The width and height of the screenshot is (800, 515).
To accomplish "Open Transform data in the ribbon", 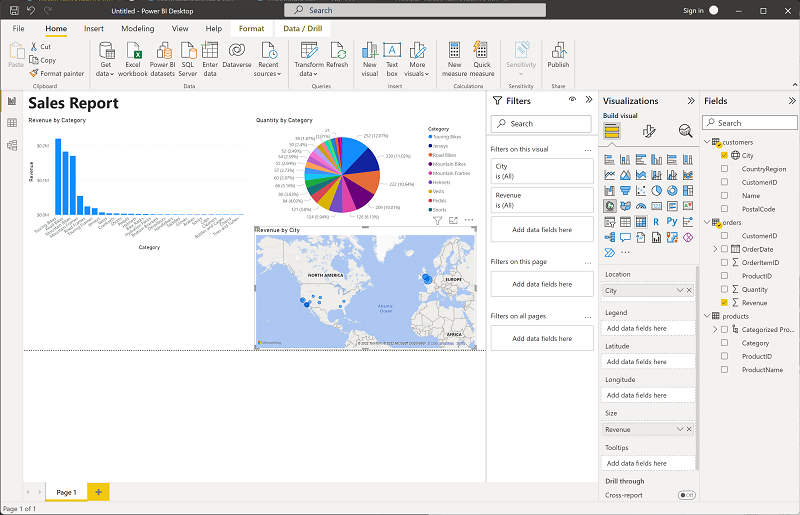I will (x=309, y=59).
